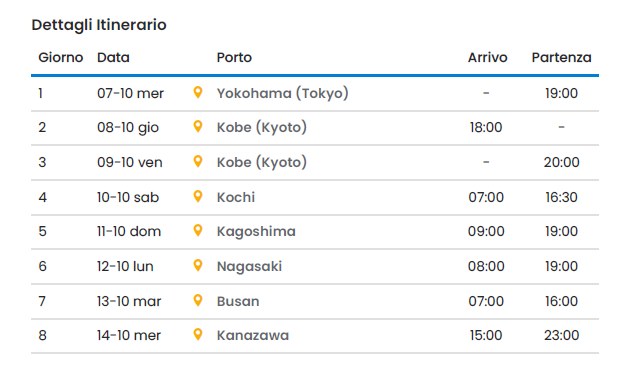Image resolution: width=635 pixels, height=373 pixels.
Task: Click the Arrivo column header
Action: point(487,58)
